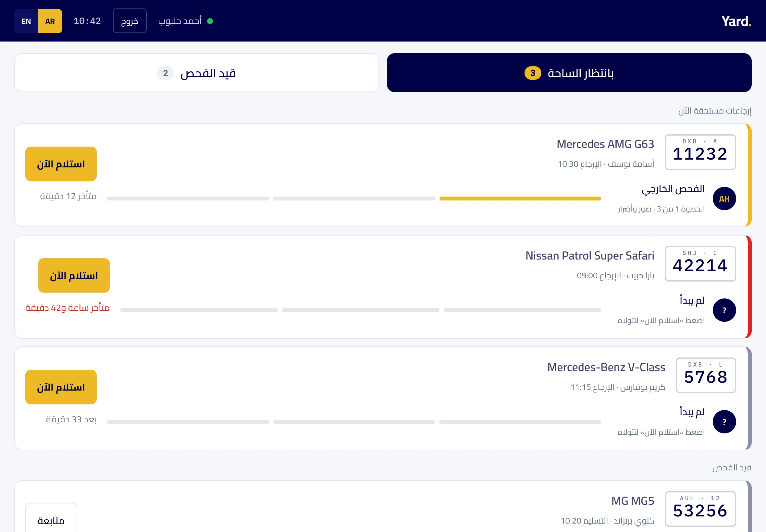766x532 pixels.
Task: Click the Yard logo
Action: click(736, 21)
